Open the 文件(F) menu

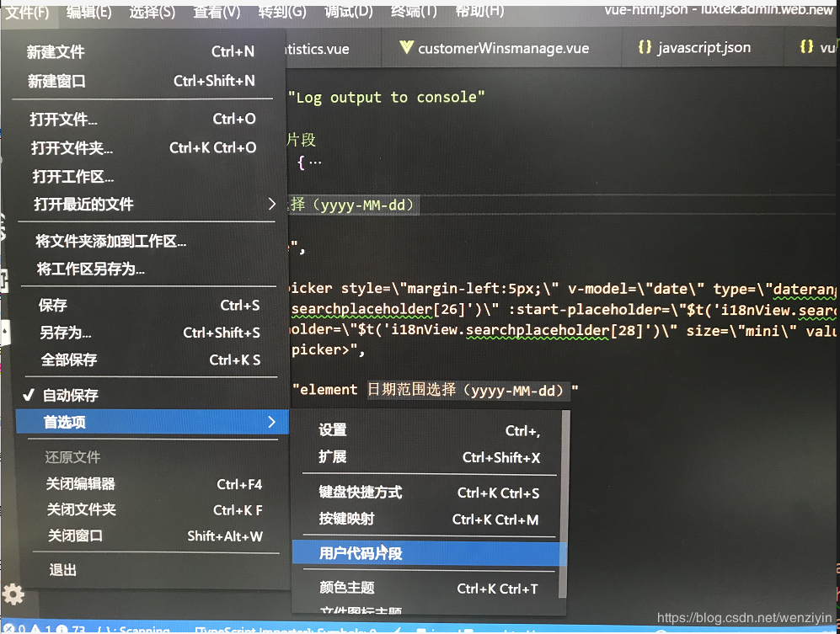pyautogui.click(x=27, y=12)
